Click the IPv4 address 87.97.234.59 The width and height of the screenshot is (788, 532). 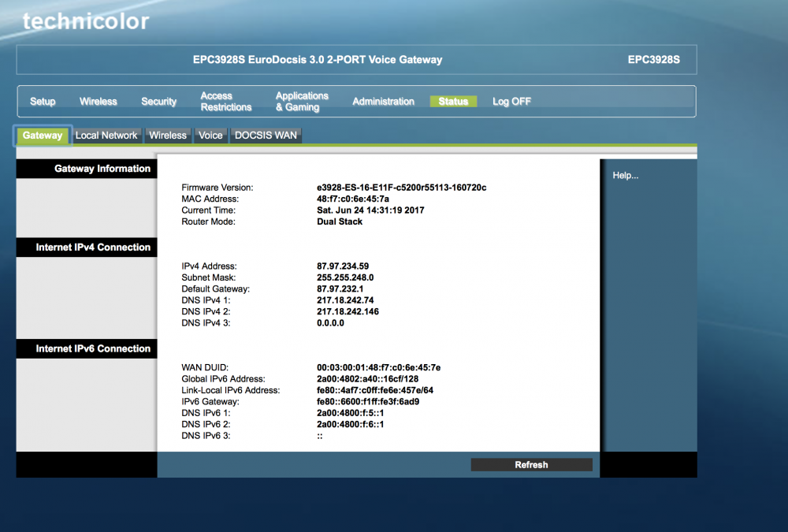click(x=343, y=266)
